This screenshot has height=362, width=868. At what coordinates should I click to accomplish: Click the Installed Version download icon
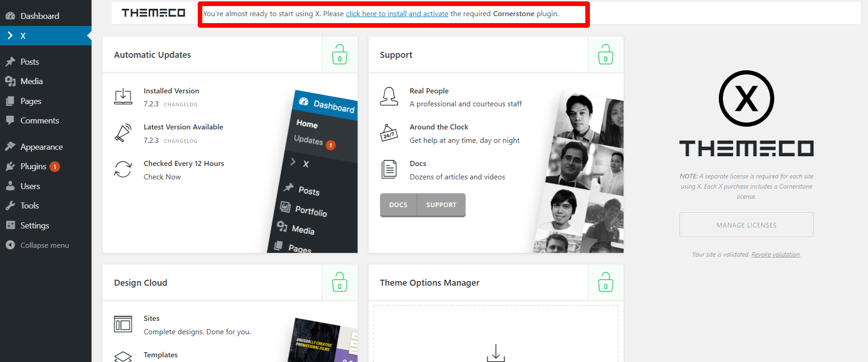[123, 97]
